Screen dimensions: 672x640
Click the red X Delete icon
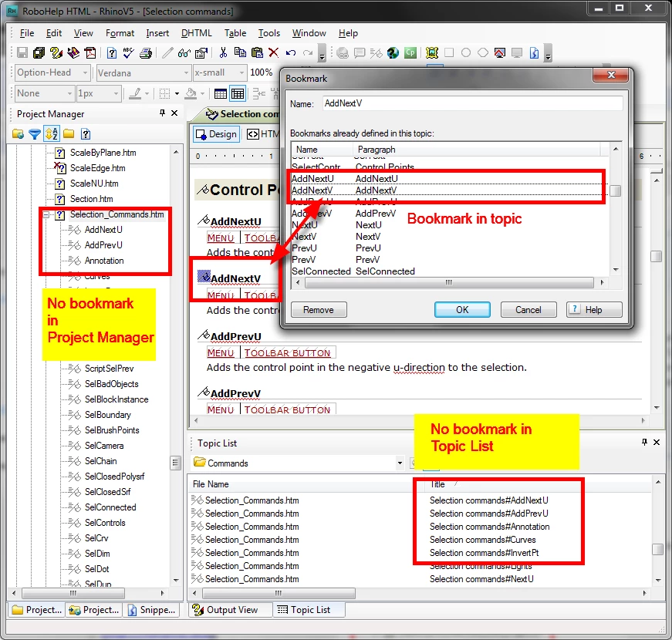[x=273, y=52]
